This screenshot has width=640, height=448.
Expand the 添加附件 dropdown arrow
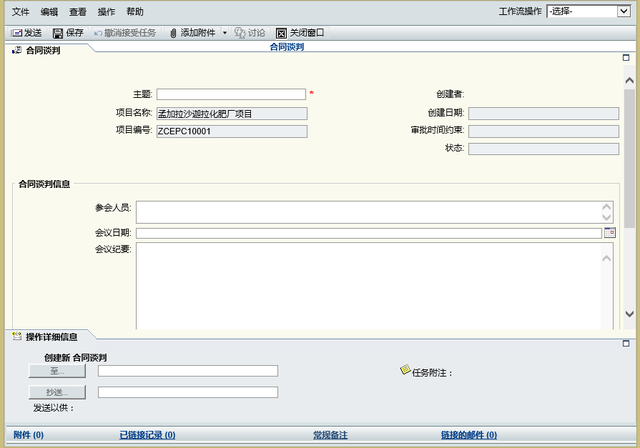click(224, 33)
